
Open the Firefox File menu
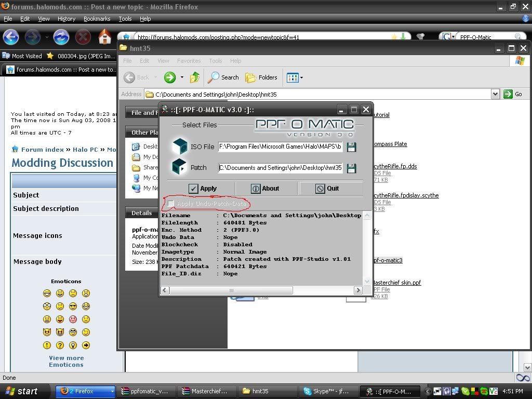point(8,19)
